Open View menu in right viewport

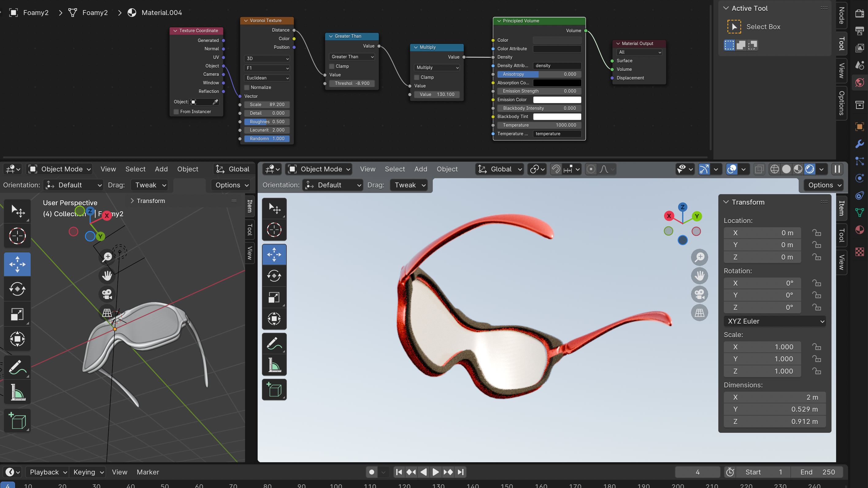pyautogui.click(x=368, y=169)
